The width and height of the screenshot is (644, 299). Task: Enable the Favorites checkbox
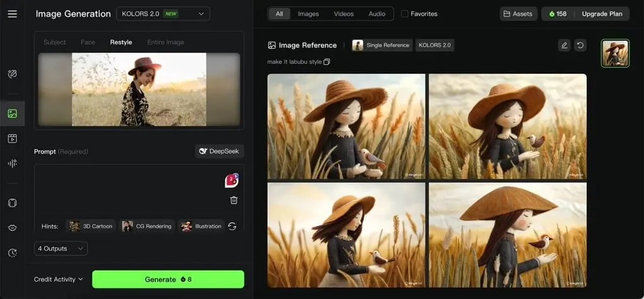click(x=405, y=14)
